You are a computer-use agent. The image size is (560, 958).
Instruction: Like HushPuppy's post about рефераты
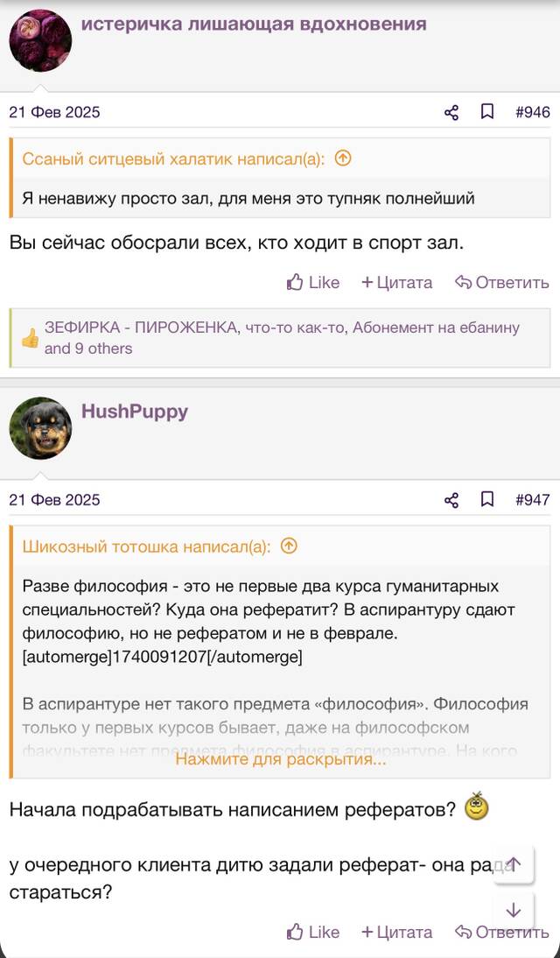tap(313, 932)
